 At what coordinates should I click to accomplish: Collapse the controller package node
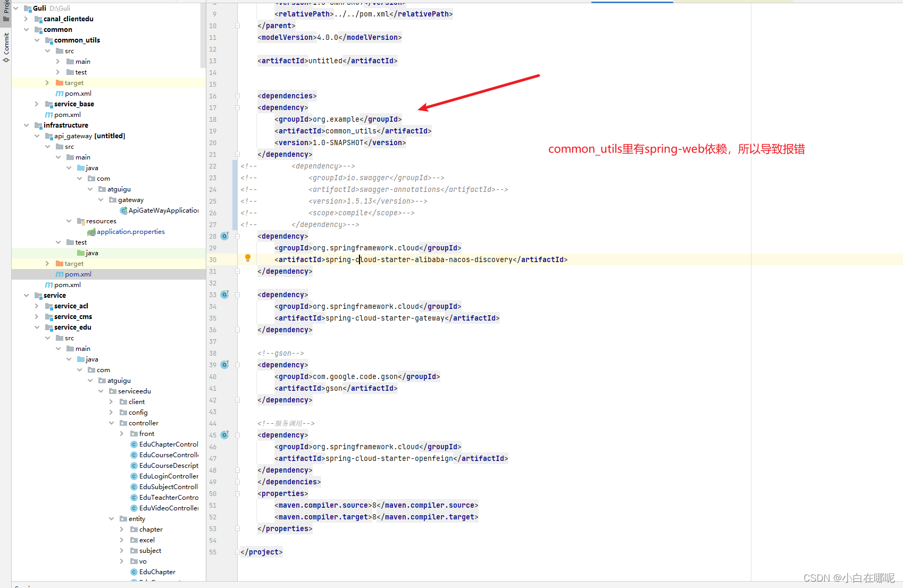tap(111, 423)
